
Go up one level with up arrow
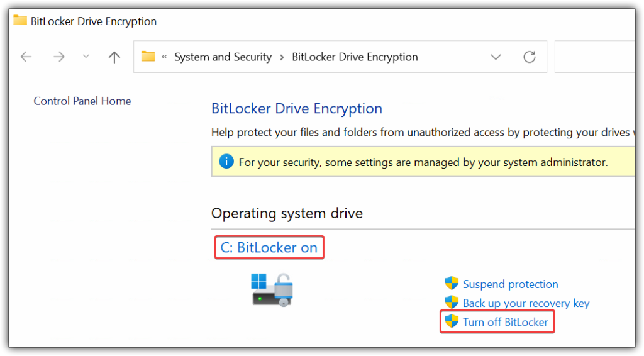114,57
